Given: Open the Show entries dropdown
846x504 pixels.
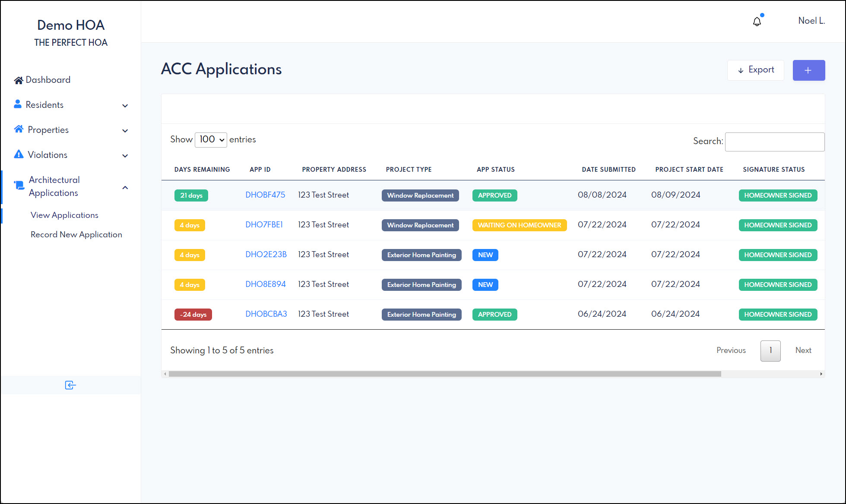Looking at the screenshot, I should (211, 139).
